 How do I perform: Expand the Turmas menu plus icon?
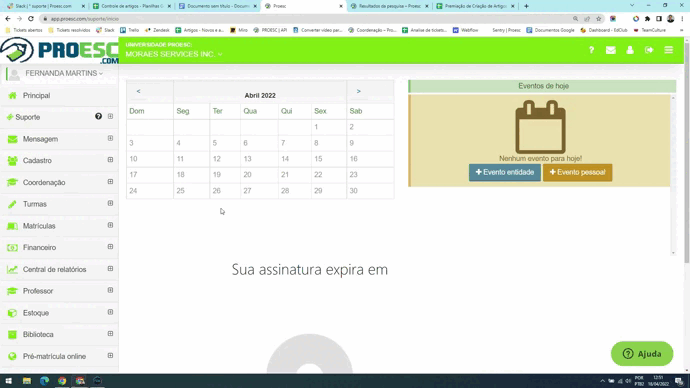110,203
